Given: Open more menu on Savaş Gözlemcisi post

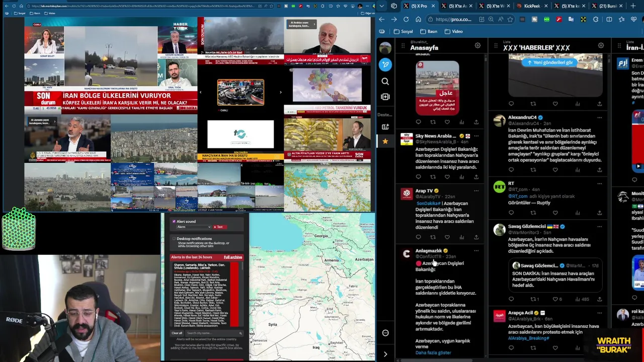Looking at the screenshot, I should [x=599, y=227].
